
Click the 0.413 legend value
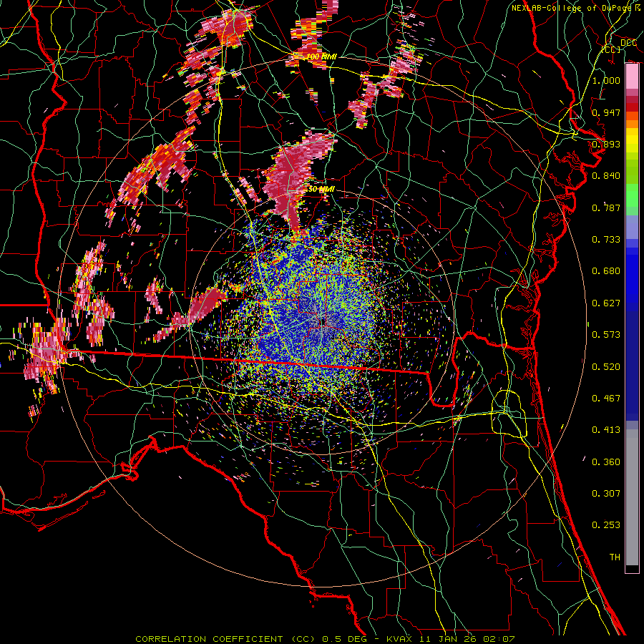606,430
